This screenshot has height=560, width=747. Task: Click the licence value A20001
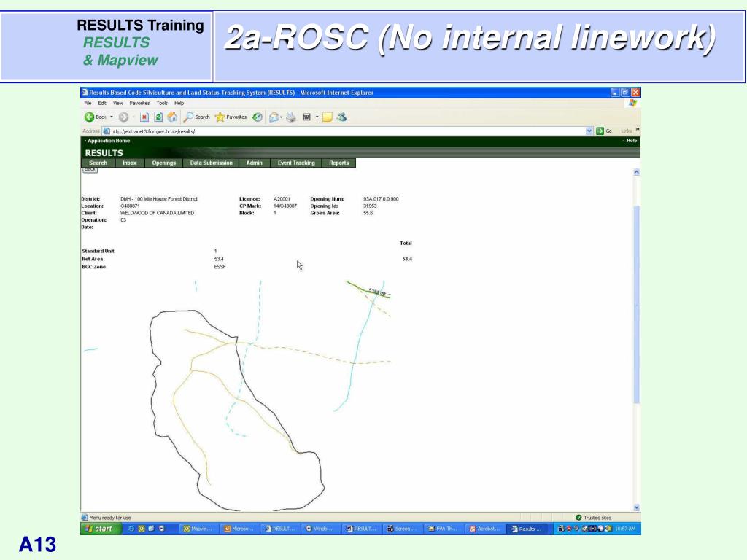pyautogui.click(x=282, y=199)
